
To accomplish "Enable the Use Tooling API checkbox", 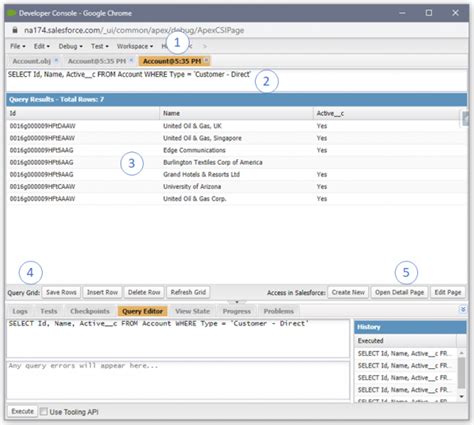I will pyautogui.click(x=44, y=412).
